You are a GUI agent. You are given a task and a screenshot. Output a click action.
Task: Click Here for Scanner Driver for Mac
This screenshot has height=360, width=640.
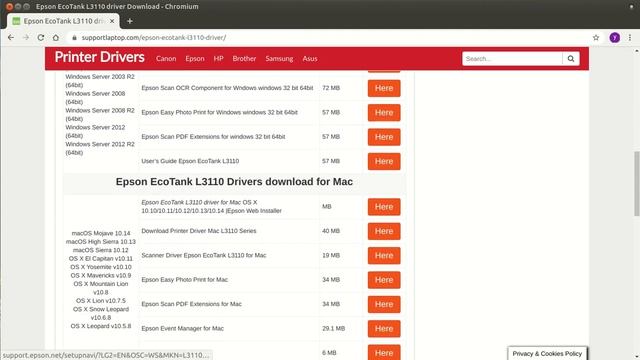pos(384,256)
